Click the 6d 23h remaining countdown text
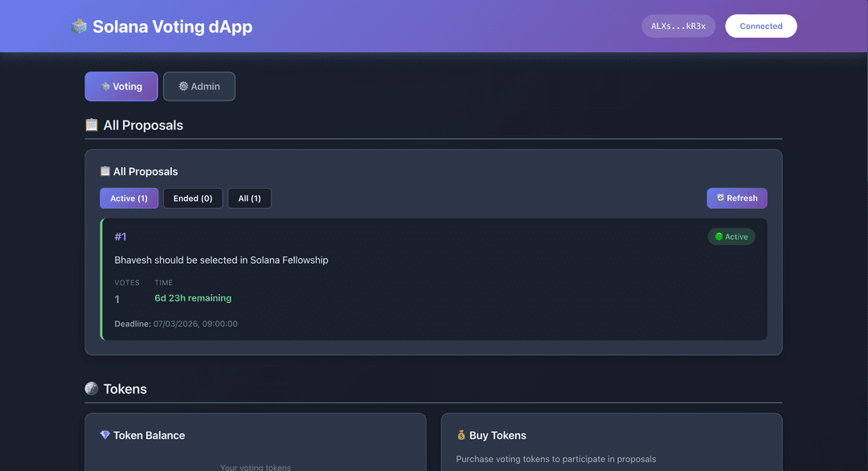The width and height of the screenshot is (868, 471). [x=192, y=297]
